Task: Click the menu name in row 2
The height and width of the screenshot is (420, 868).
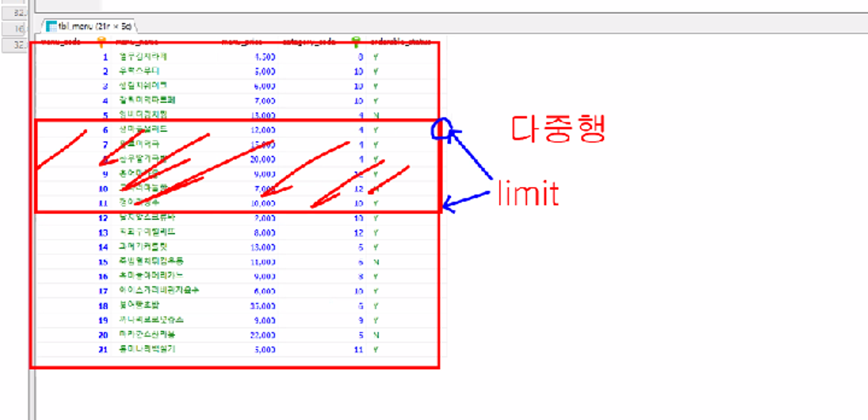Action: click(x=139, y=71)
